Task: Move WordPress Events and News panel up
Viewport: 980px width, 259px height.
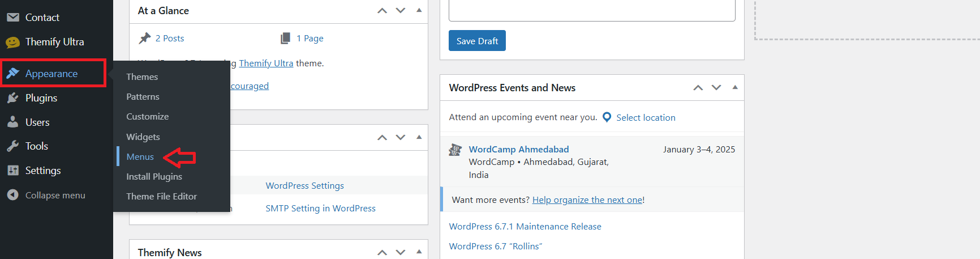Action: tap(698, 87)
